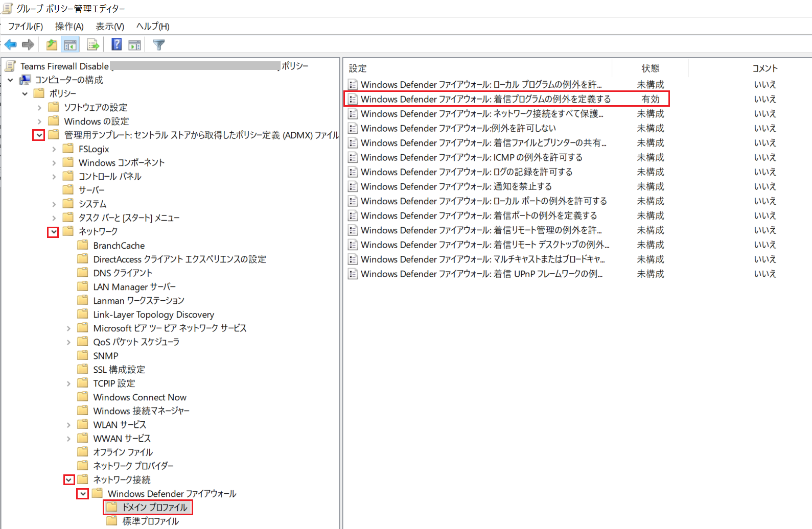Expand the TCPIP 設定 node
812x529 pixels.
68,383
